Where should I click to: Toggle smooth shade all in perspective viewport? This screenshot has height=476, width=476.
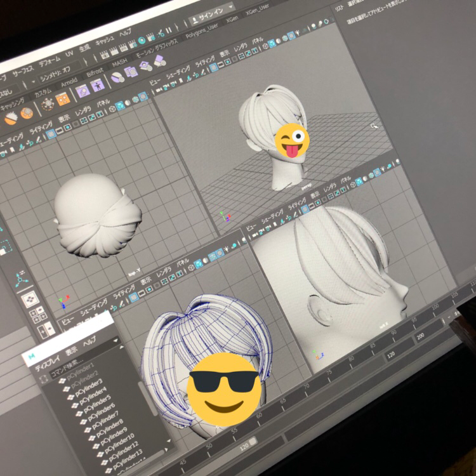click(272, 43)
